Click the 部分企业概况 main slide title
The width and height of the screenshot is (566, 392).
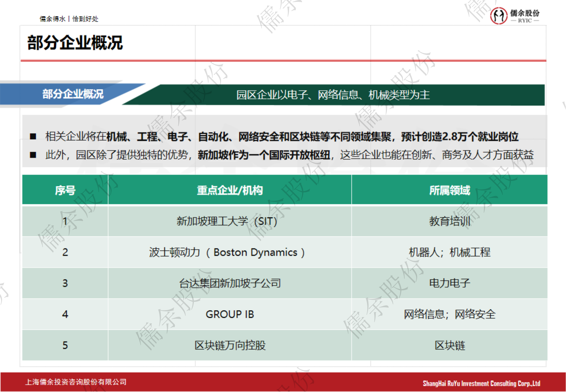75,43
